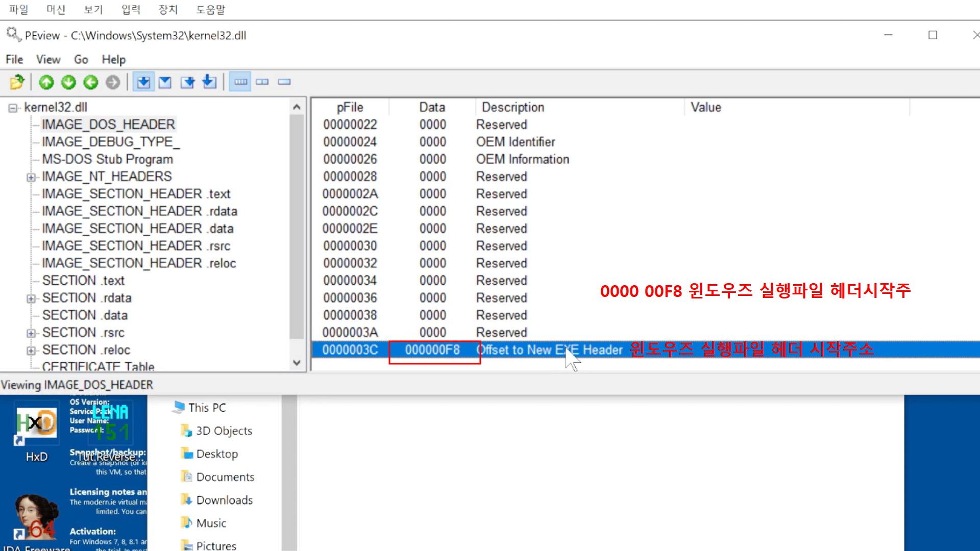Expand the IMAGE_NT_HEADERS node
980x551 pixels.
(31, 177)
